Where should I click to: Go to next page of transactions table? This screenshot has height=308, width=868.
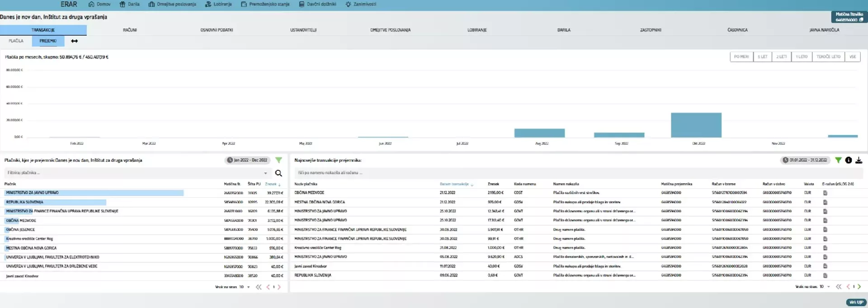(x=859, y=287)
